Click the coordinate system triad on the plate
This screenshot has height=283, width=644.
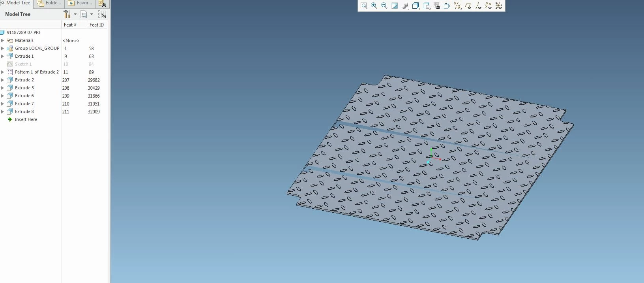pyautogui.click(x=433, y=156)
